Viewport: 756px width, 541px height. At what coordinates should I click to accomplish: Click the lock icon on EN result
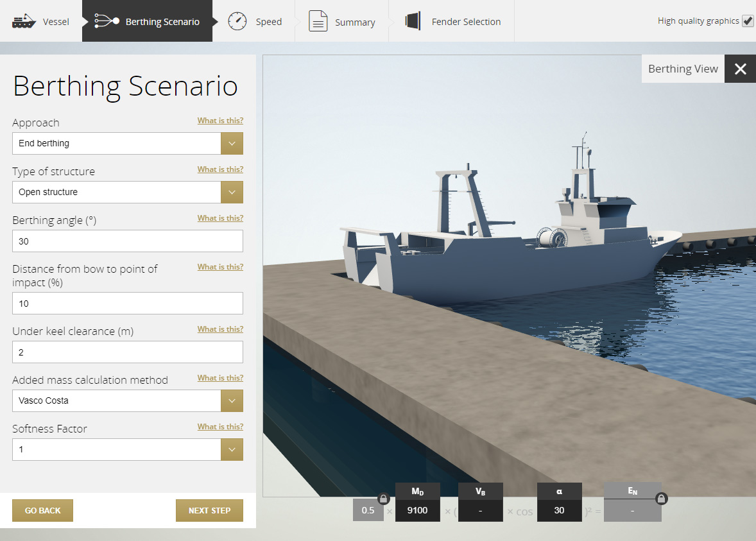pyautogui.click(x=662, y=499)
